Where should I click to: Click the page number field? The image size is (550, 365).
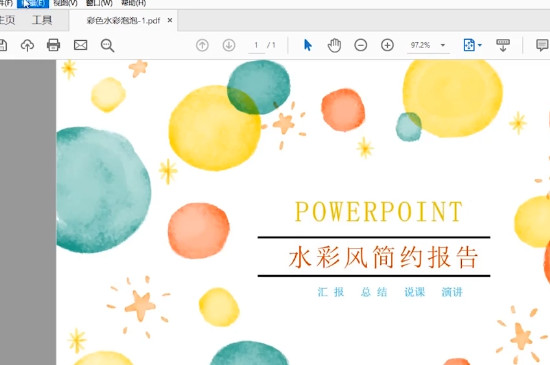click(256, 45)
